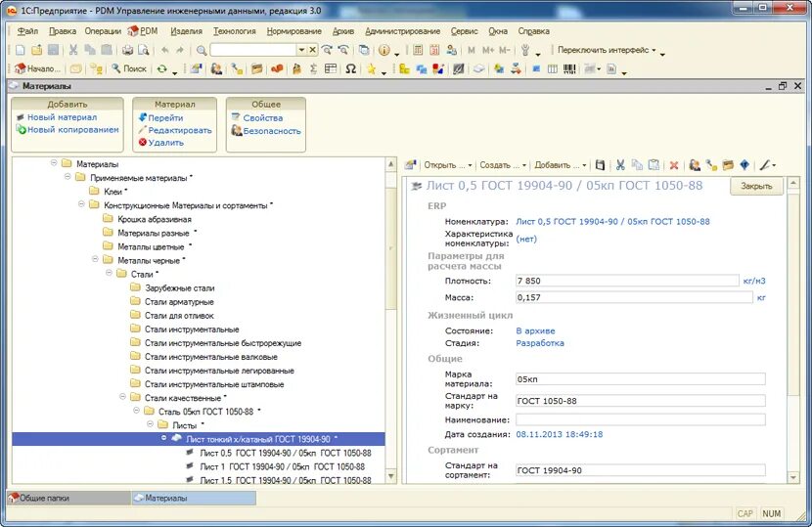This screenshot has width=812, height=527.
Task: Click the Cut scissors icon in top toolbar
Action: coord(73,50)
